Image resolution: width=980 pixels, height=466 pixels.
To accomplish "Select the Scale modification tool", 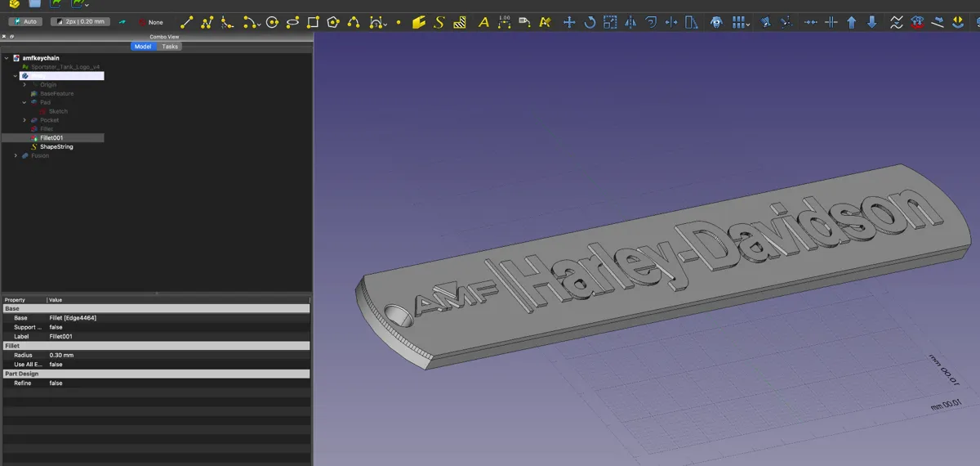I will [x=610, y=23].
